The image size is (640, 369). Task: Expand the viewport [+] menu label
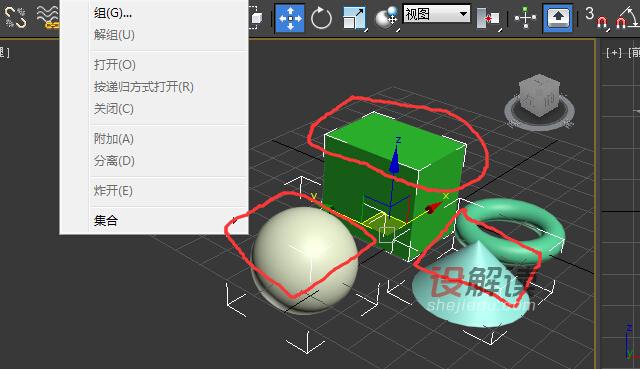[x=613, y=53]
